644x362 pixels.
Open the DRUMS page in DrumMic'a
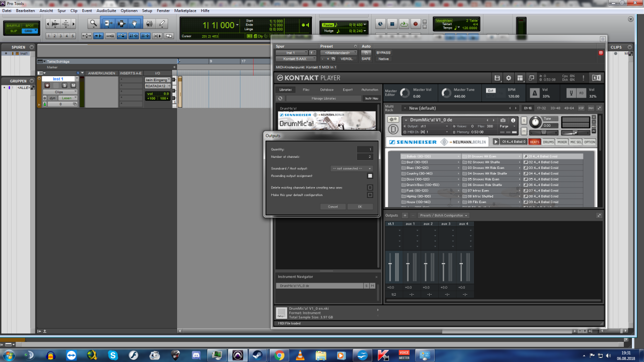548,142
